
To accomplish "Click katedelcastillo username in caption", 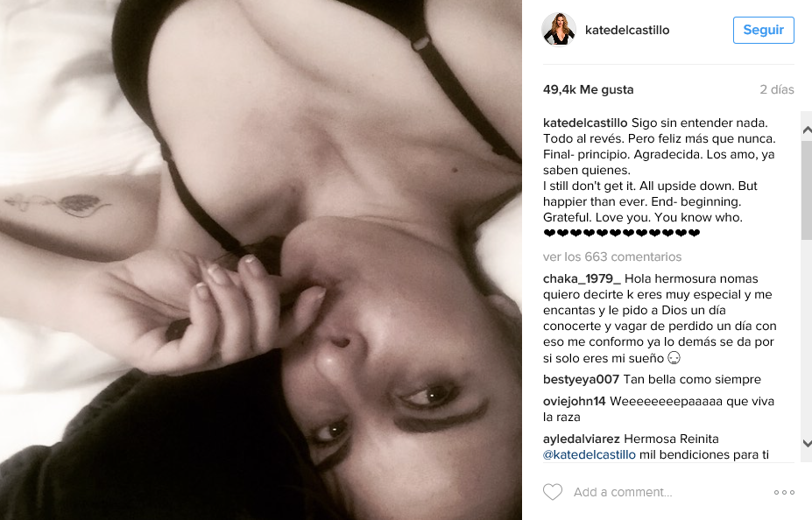I will tap(585, 123).
